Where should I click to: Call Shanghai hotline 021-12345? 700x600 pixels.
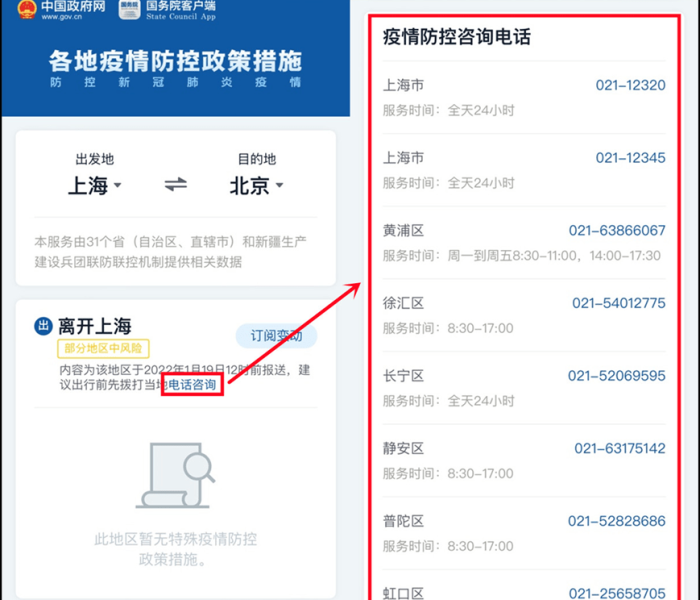[x=630, y=158]
